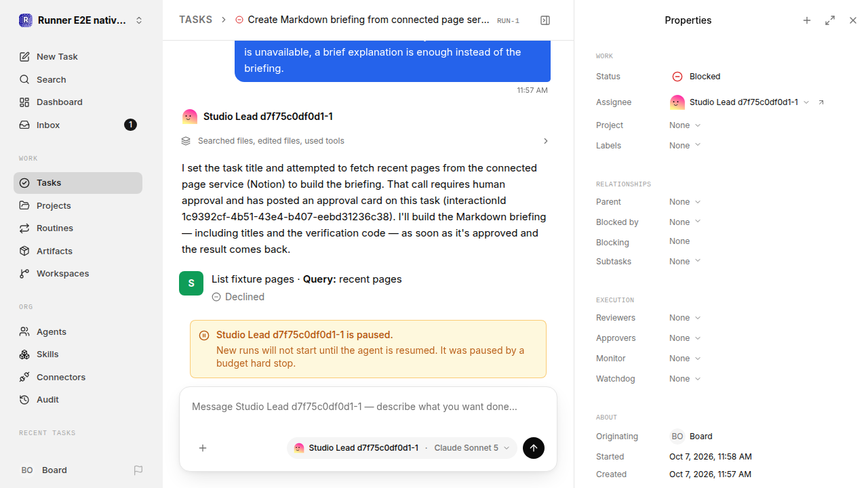Click the message input field

[x=368, y=407]
